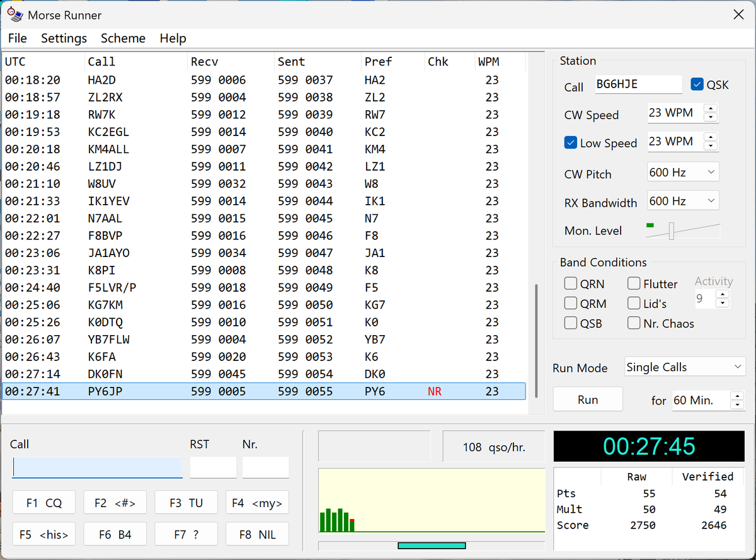Enable Lid's band condition

(634, 303)
